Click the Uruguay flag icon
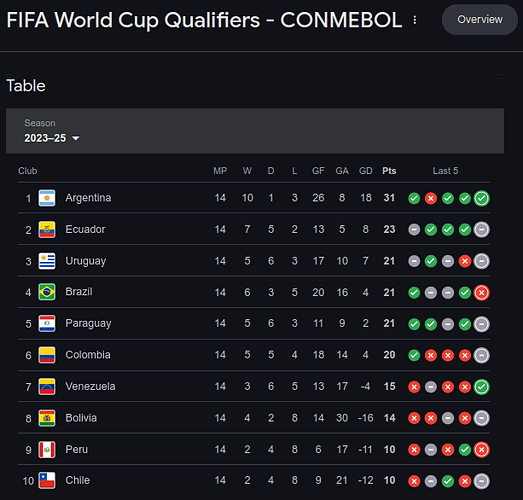This screenshot has width=523, height=500. 47,261
